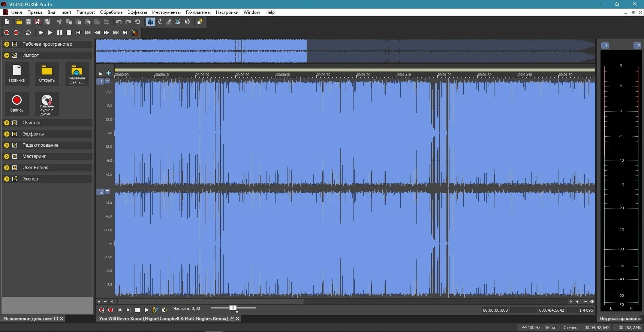Click the Частота rate slider handle

pyautogui.click(x=233, y=308)
